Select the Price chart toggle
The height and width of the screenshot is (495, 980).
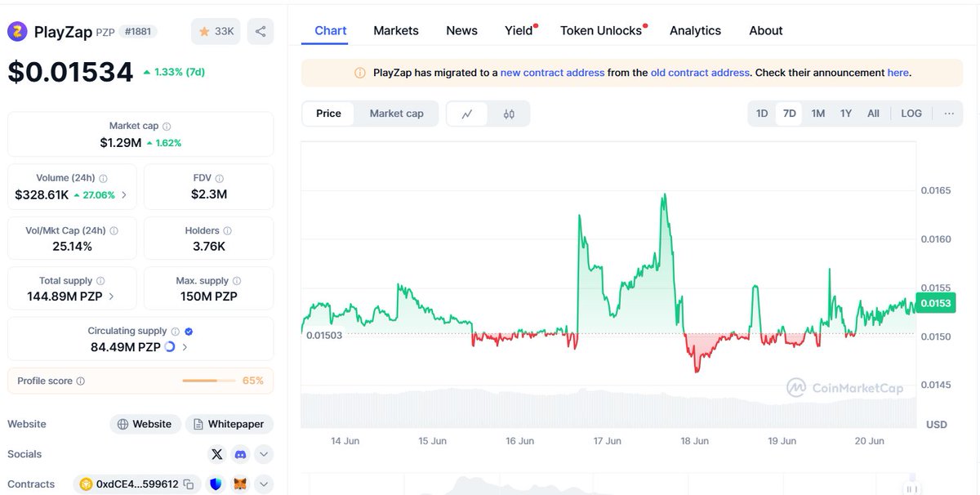(x=328, y=114)
